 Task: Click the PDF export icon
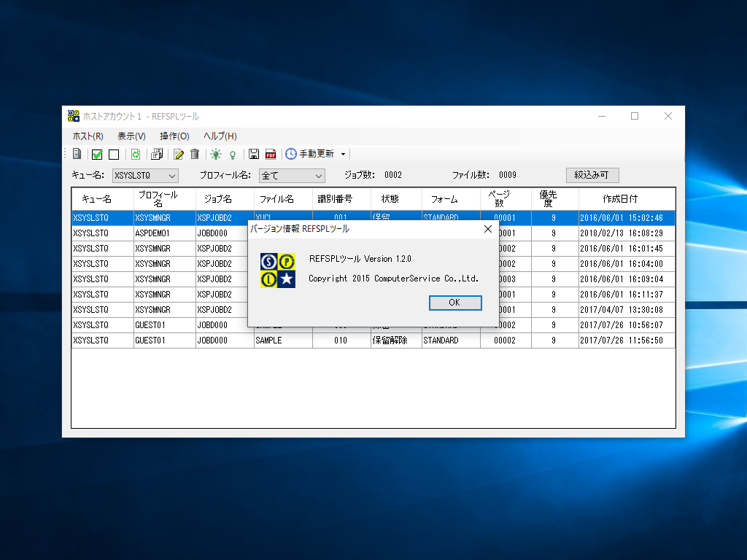271,155
